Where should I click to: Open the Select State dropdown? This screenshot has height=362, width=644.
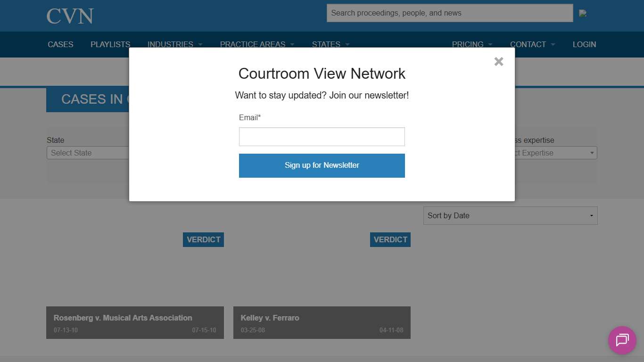(x=87, y=153)
